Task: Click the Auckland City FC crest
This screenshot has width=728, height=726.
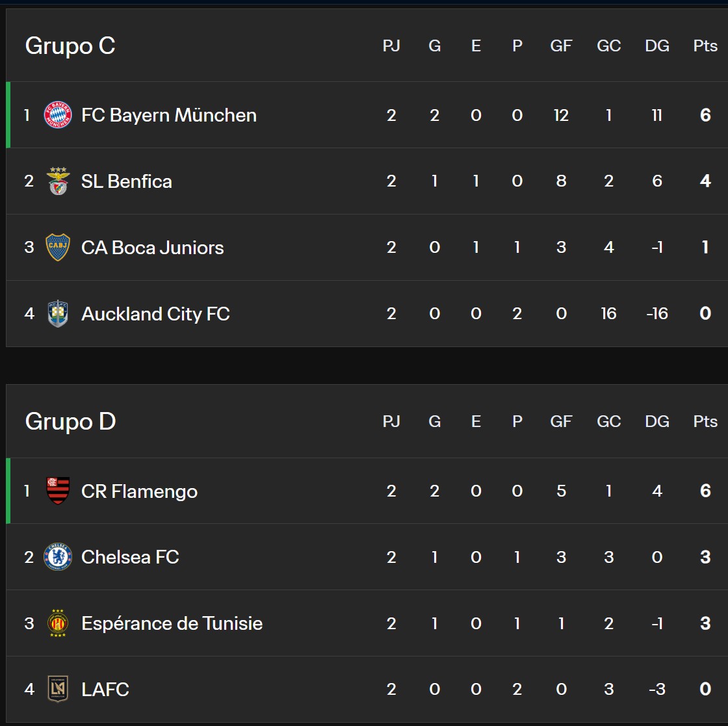Action: coord(57,314)
